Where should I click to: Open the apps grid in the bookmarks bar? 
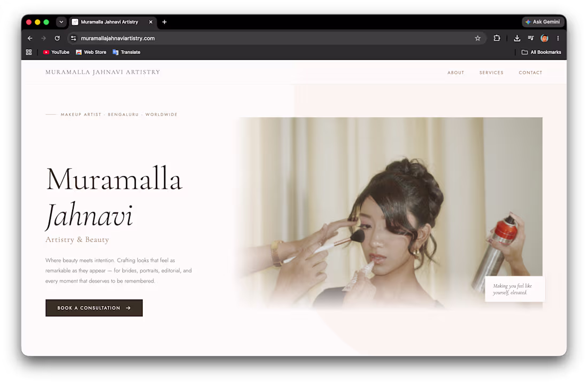tap(29, 52)
